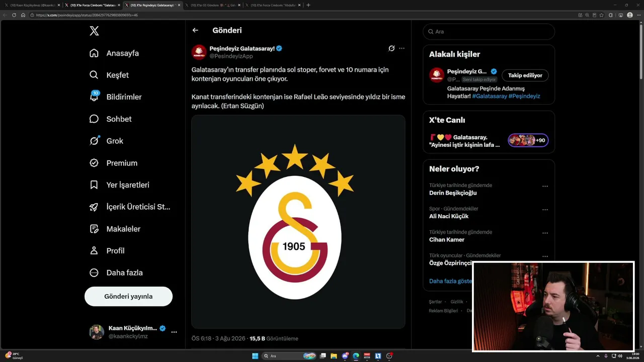Open the Galatasaray logo image in the post
The width and height of the screenshot is (644, 362).
coord(298,222)
